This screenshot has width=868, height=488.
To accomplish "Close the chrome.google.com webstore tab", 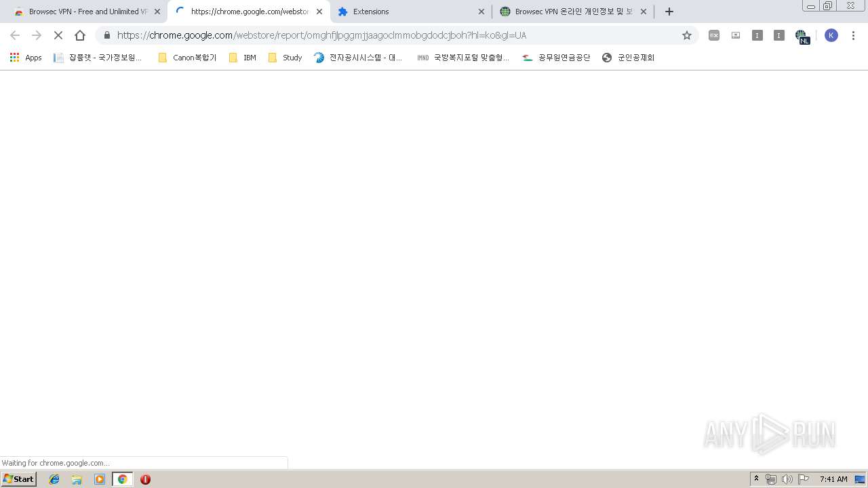I will (x=319, y=12).
